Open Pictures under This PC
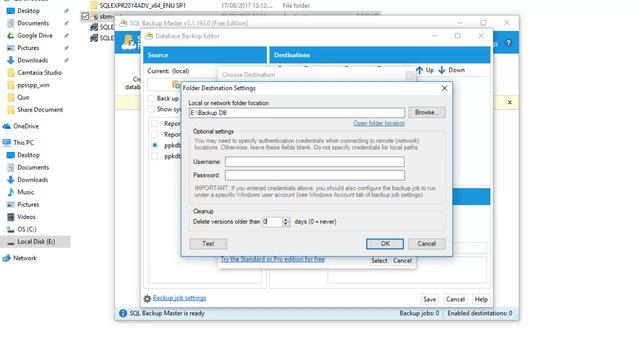 click(28, 204)
